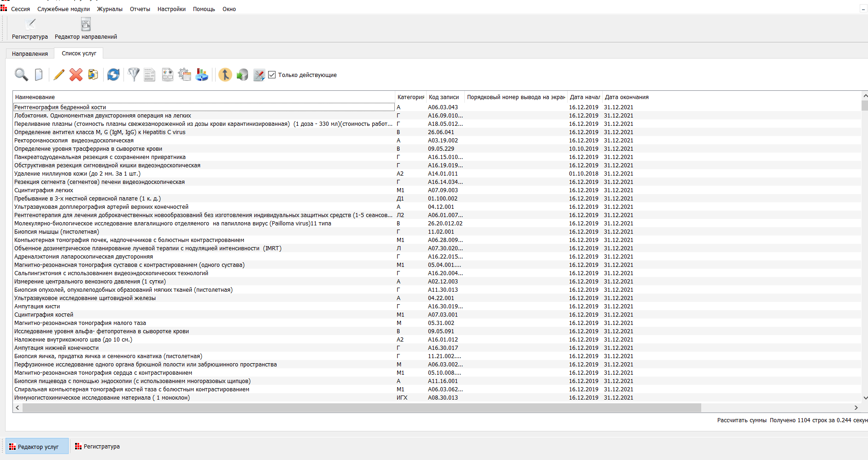Copy the record using the duplicate documents icon
868x460 pixels.
tap(93, 75)
